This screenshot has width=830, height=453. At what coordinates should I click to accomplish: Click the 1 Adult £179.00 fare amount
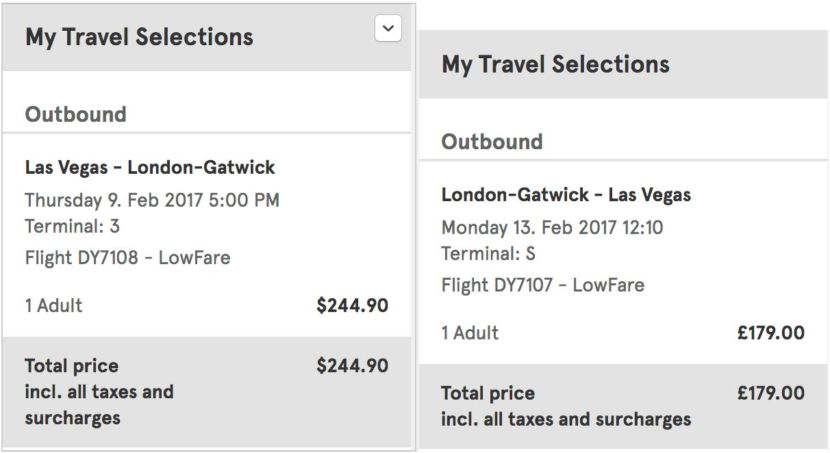(x=770, y=333)
